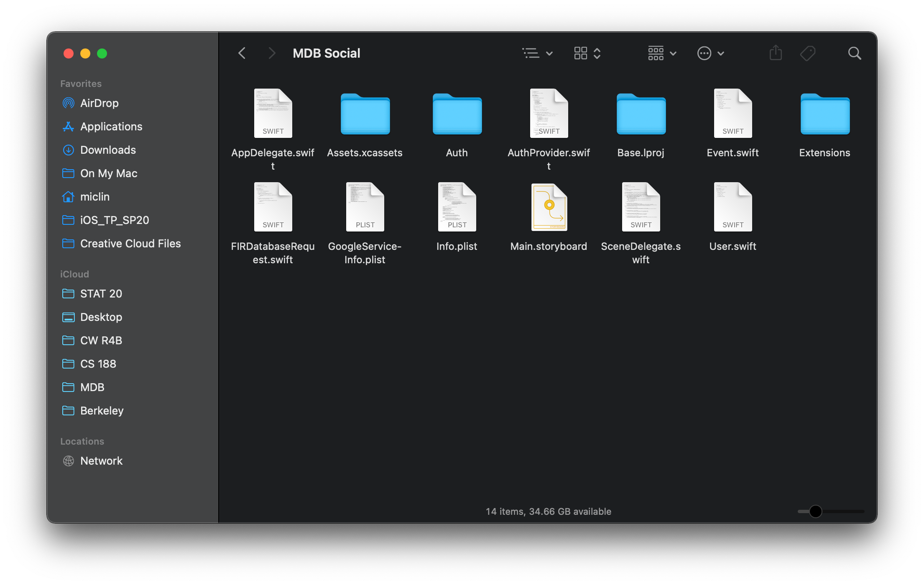Open the AppDelegate.swift file
This screenshot has height=585, width=924.
273,113
